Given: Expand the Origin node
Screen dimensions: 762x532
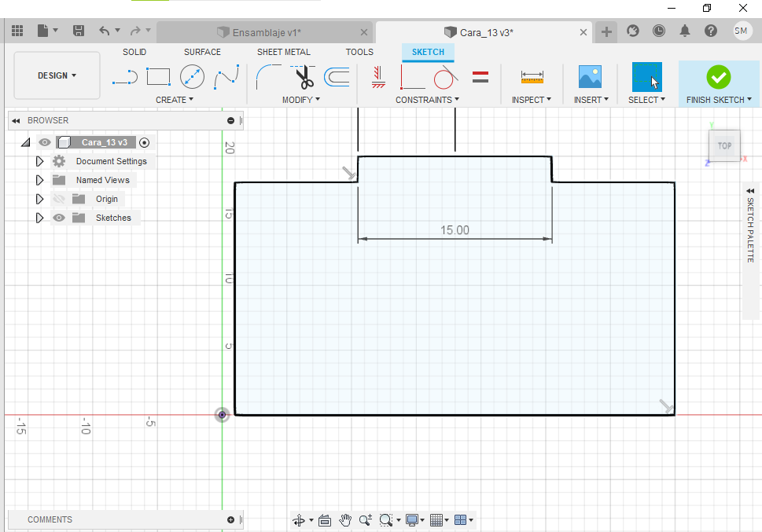Looking at the screenshot, I should pyautogui.click(x=39, y=199).
